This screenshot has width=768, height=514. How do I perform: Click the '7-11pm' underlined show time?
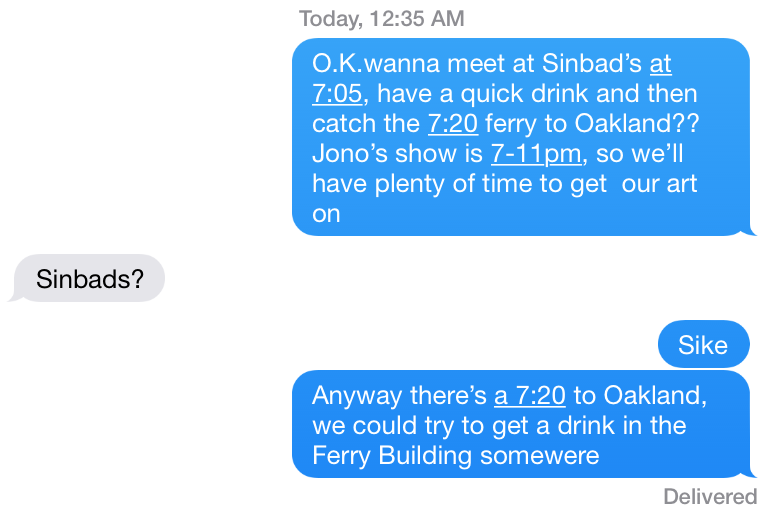(536, 154)
